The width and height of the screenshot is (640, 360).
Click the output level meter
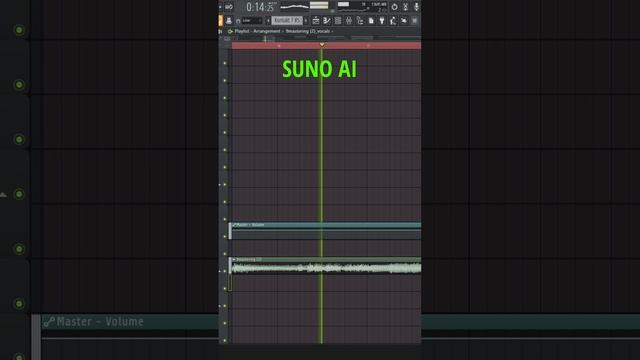(319, 5)
